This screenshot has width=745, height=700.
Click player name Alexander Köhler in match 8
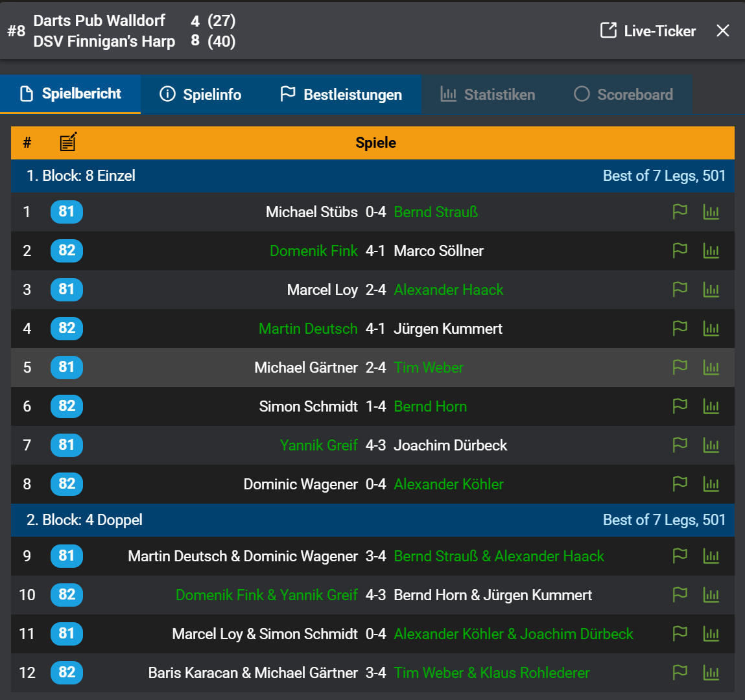point(449,484)
